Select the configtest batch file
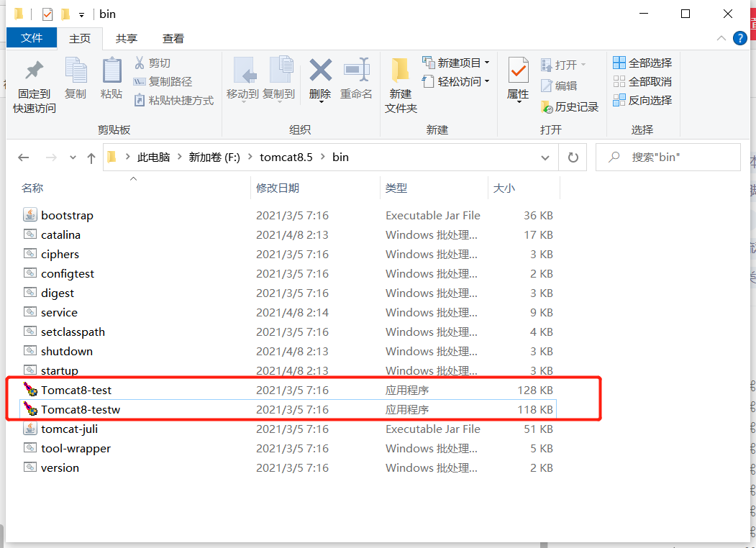 click(288, 273)
